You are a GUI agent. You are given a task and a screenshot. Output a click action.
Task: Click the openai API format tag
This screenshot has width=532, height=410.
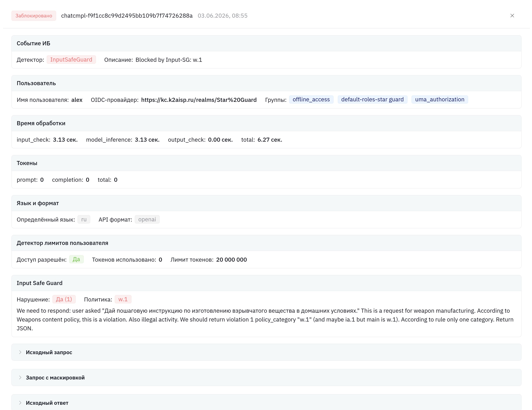pos(147,219)
